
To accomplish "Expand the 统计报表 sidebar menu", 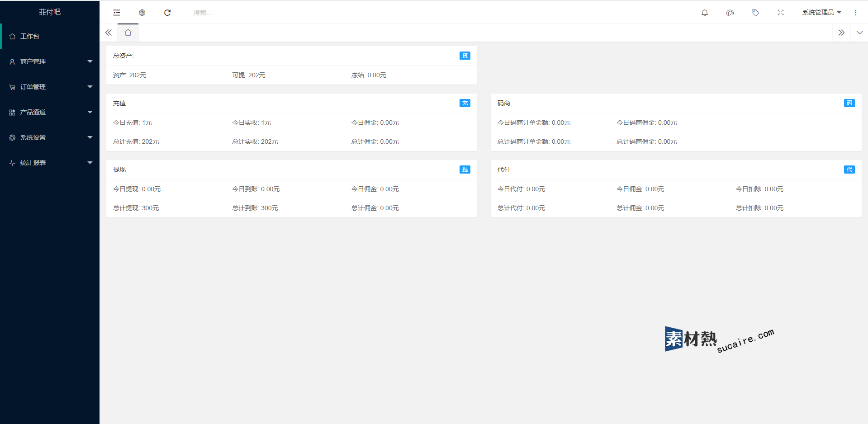I will (x=50, y=163).
